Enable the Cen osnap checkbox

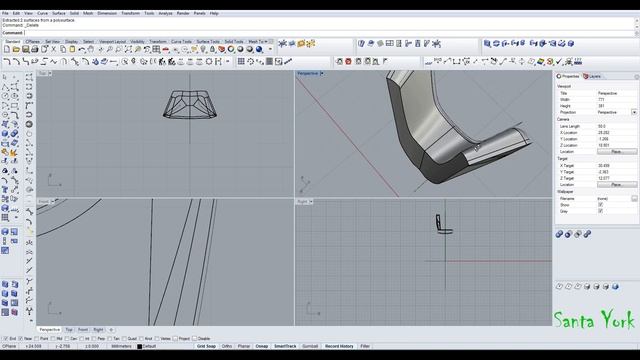point(67,339)
